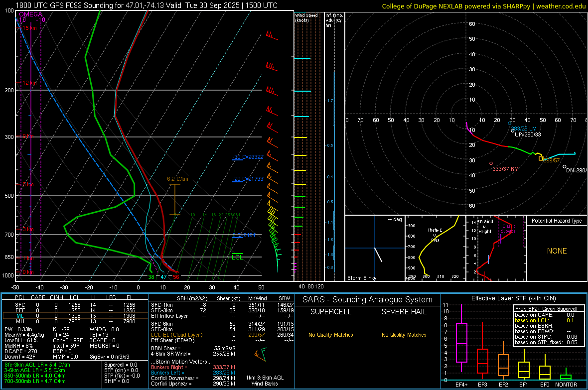This screenshot has width=588, height=390.
Task: Click the 12 km height marker
Action: coord(29,83)
